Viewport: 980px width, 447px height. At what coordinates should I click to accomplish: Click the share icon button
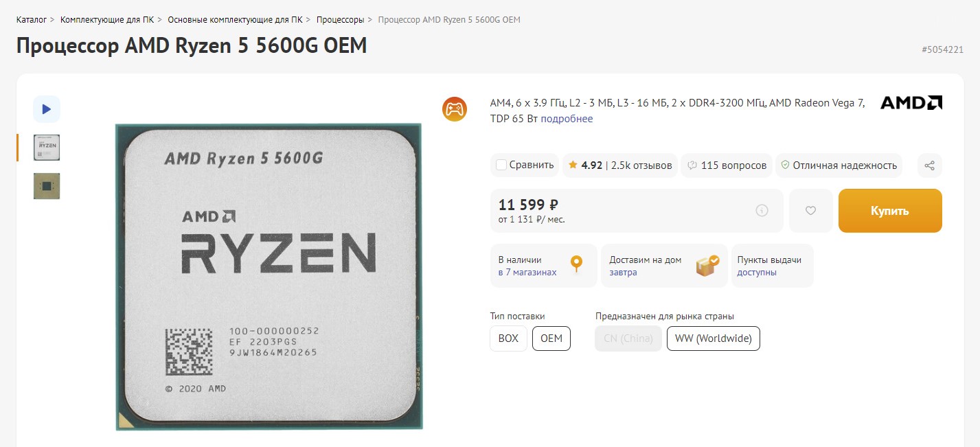click(930, 165)
